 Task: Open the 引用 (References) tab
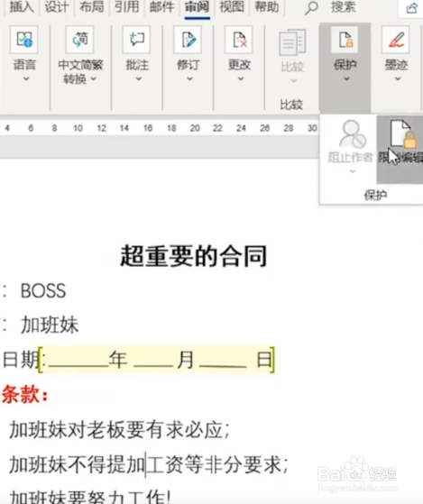[x=126, y=6]
